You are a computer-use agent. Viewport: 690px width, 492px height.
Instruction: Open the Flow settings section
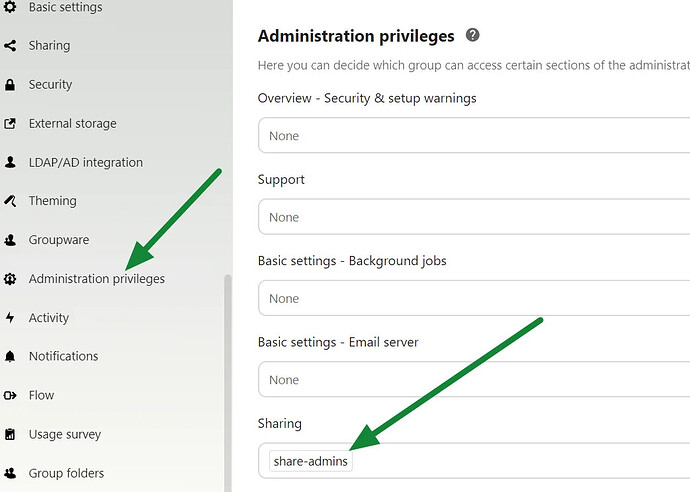pos(41,395)
